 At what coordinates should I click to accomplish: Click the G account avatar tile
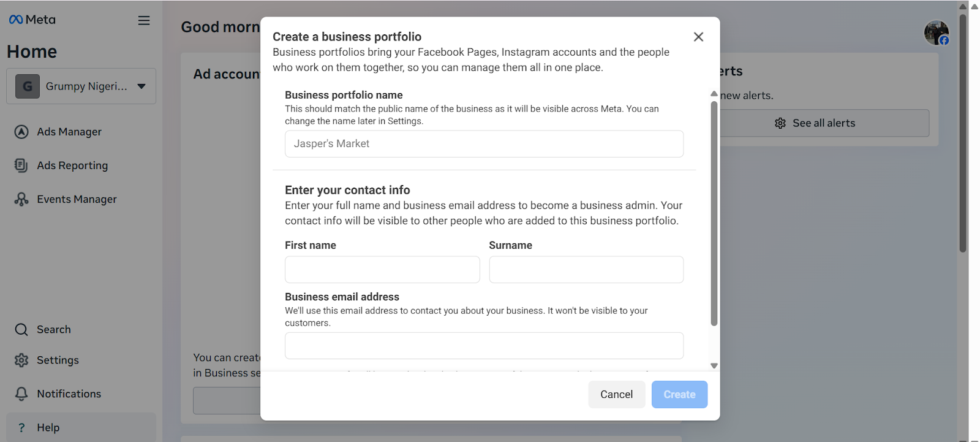(28, 86)
